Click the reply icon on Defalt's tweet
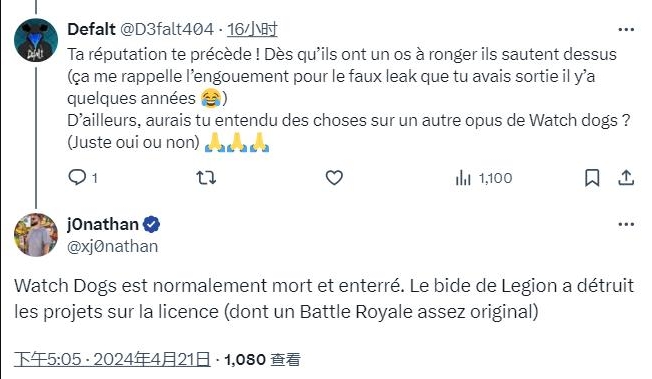Screen dimensions: 652x379 pyautogui.click(x=77, y=178)
